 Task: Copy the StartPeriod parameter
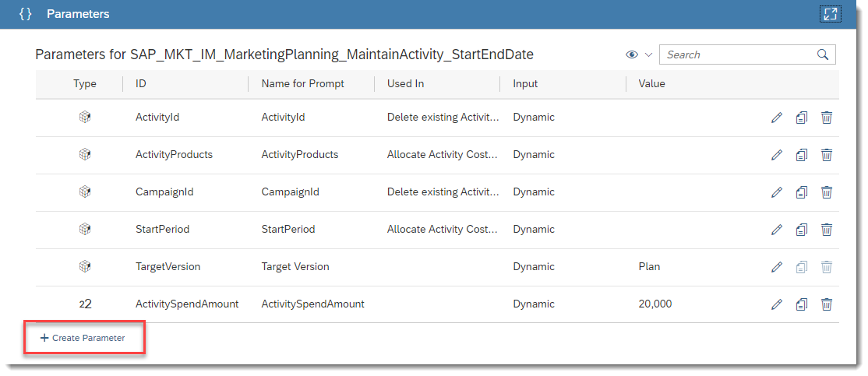point(802,230)
